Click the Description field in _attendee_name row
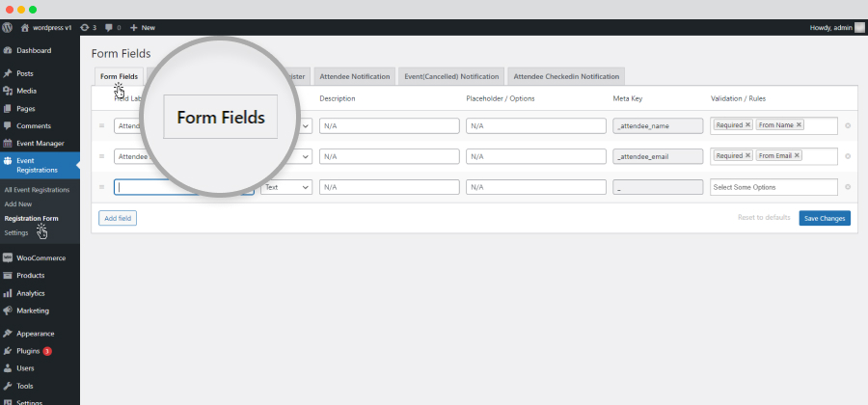Image resolution: width=868 pixels, height=405 pixels. pyautogui.click(x=390, y=125)
